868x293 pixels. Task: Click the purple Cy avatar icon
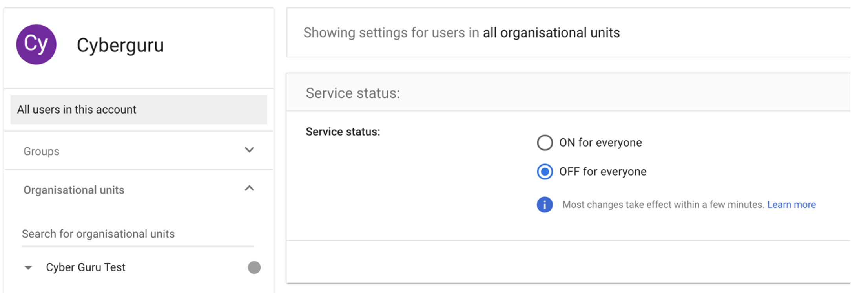[36, 44]
